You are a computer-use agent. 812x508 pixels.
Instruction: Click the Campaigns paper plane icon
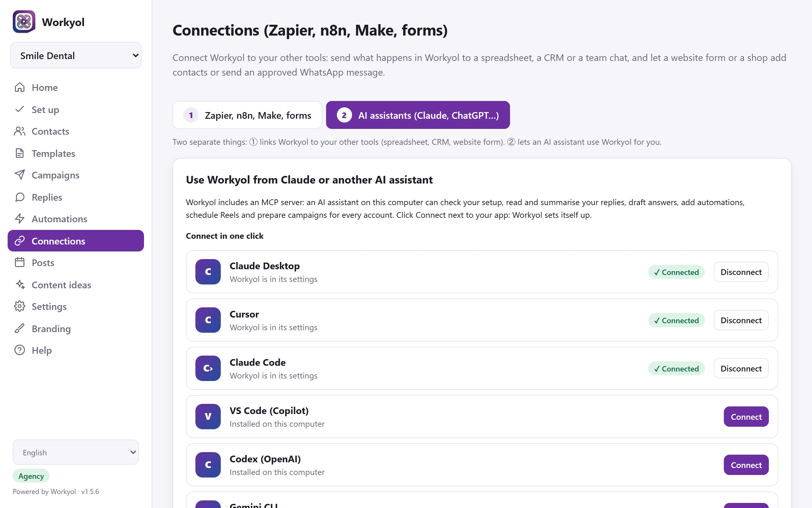[x=20, y=175]
